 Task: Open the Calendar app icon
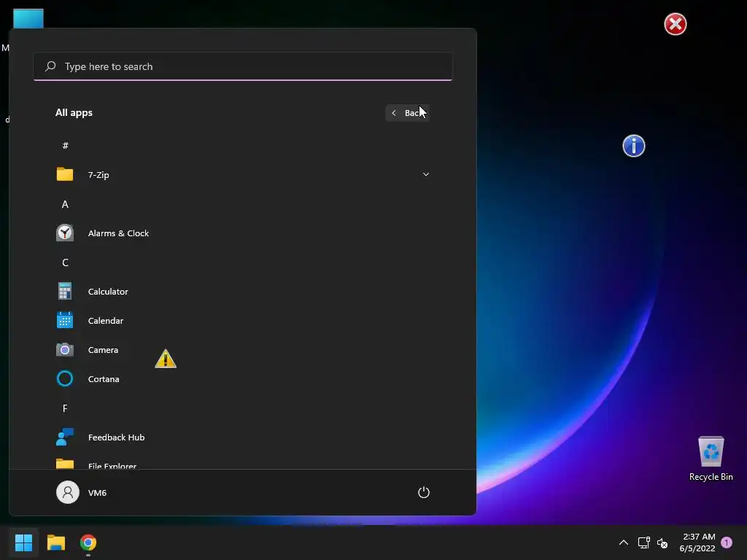pyautogui.click(x=65, y=320)
